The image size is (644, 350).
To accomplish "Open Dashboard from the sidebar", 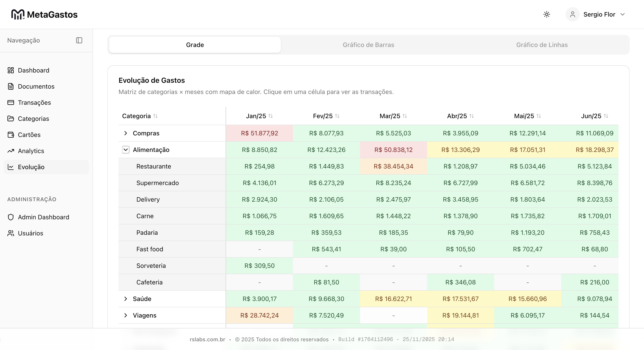I will (34, 70).
